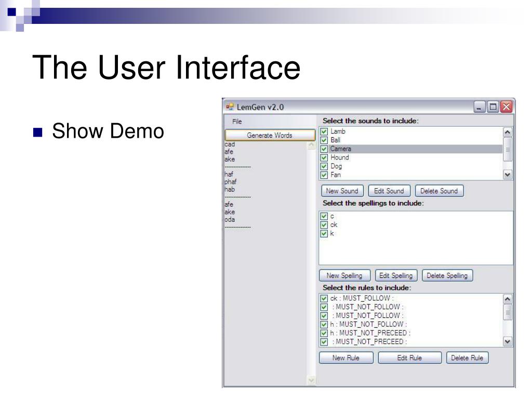Screen dimensions: 532x399
Task: Click the rules list scrollbar thumb
Action: coord(508,312)
